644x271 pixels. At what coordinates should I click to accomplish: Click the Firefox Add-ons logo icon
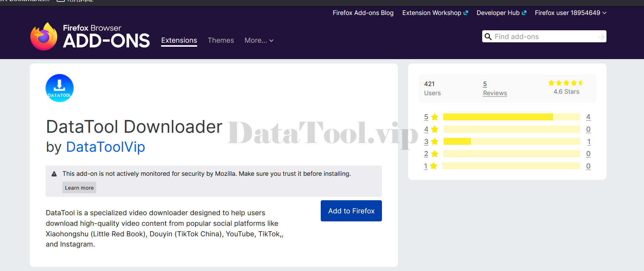click(44, 36)
